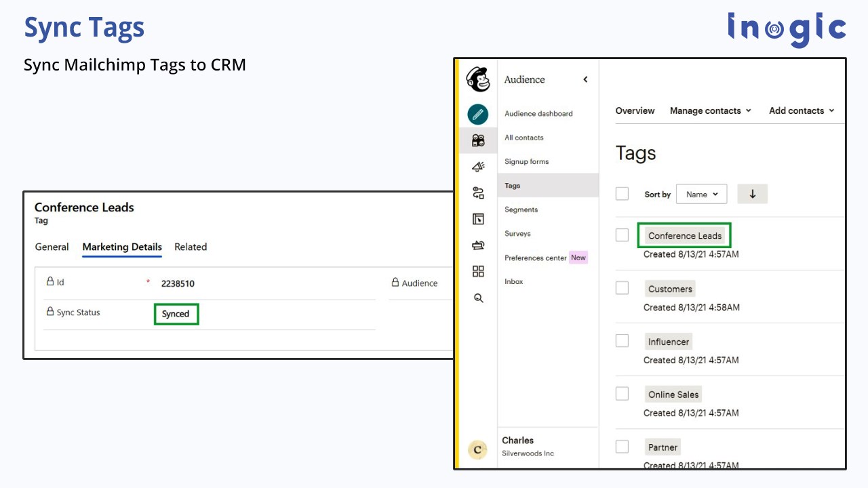Toggle the select-all tags checkbox
The width and height of the screenshot is (868, 488).
click(622, 194)
